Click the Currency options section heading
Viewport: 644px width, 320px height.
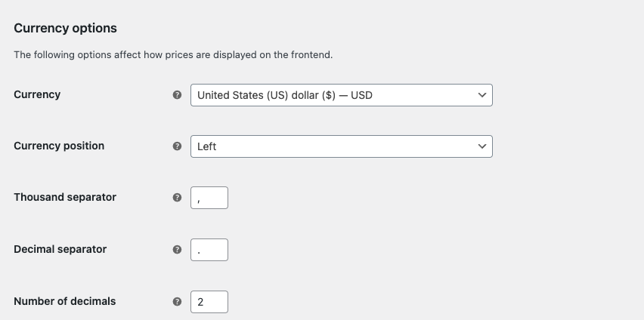click(65, 29)
